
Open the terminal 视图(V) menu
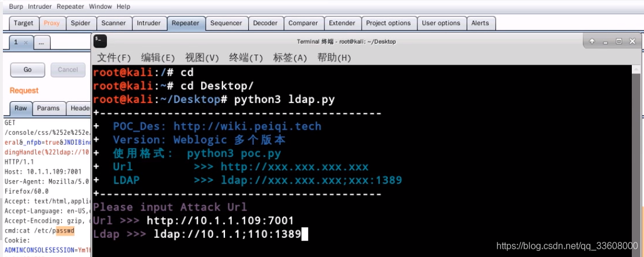pos(202,58)
